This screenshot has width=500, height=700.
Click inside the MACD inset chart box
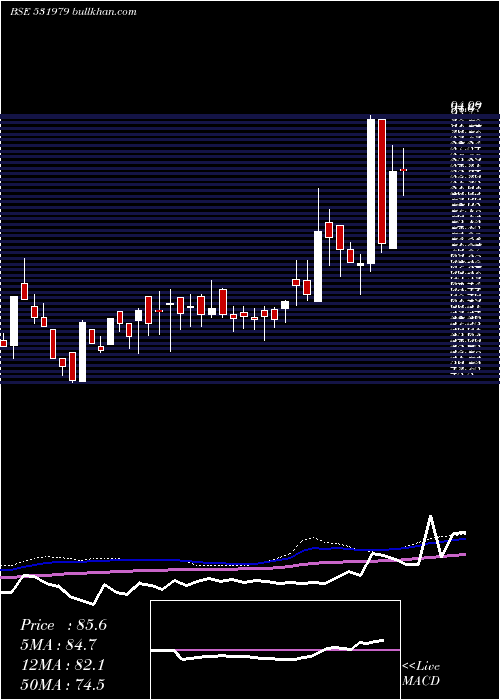click(x=275, y=650)
